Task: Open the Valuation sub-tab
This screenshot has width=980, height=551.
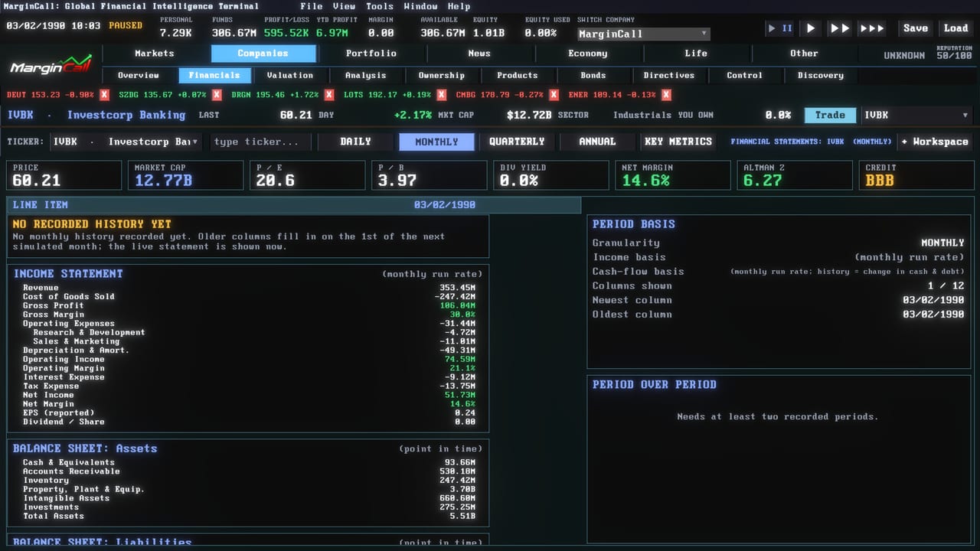Action: pyautogui.click(x=290, y=75)
